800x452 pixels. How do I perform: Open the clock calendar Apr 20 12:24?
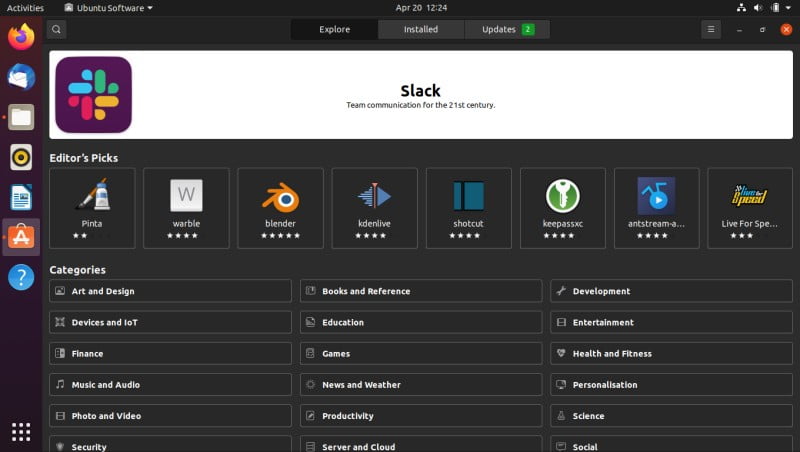(421, 8)
